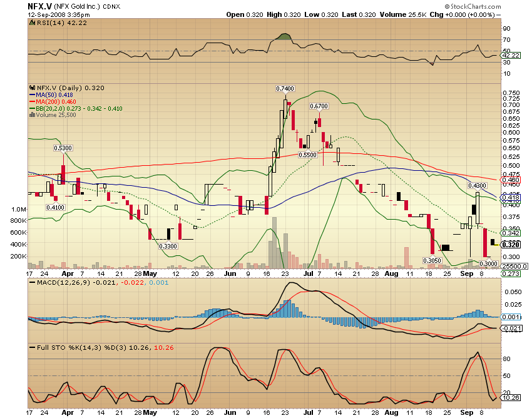The width and height of the screenshot is (532, 418).
Task: Click the volume histogram icon next to Volume 25,500
Action: 32,115
